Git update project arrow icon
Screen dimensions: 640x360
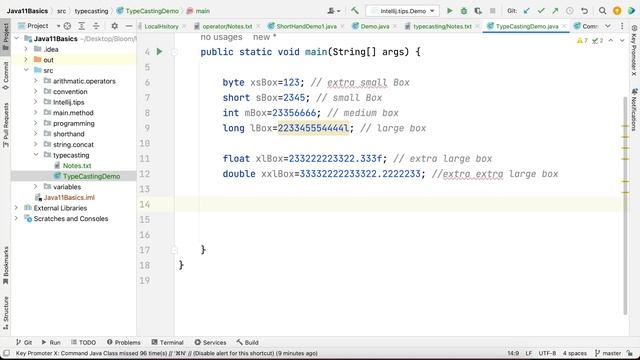point(527,11)
